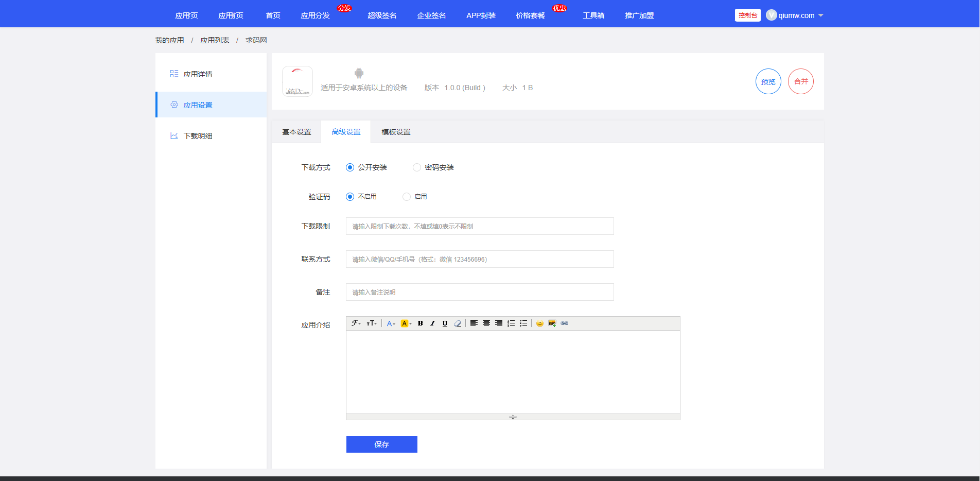Image resolution: width=980 pixels, height=481 pixels.
Task: Open the font size dropdown
Action: [372, 323]
